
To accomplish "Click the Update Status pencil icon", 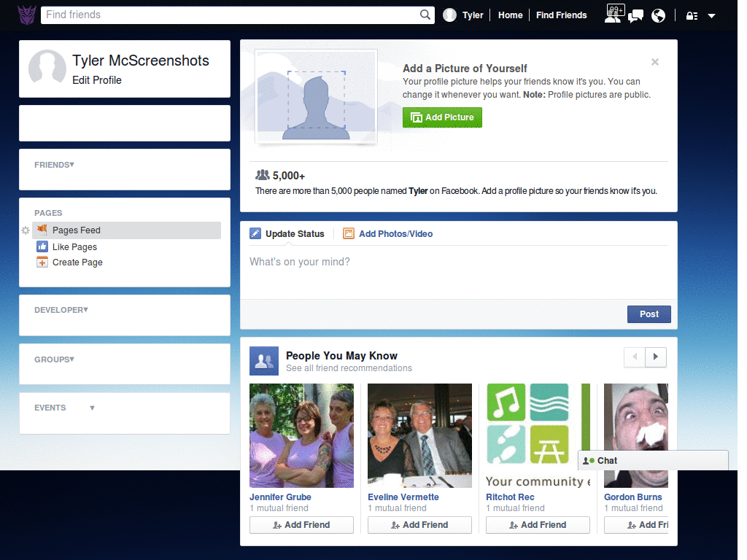I will 255,233.
